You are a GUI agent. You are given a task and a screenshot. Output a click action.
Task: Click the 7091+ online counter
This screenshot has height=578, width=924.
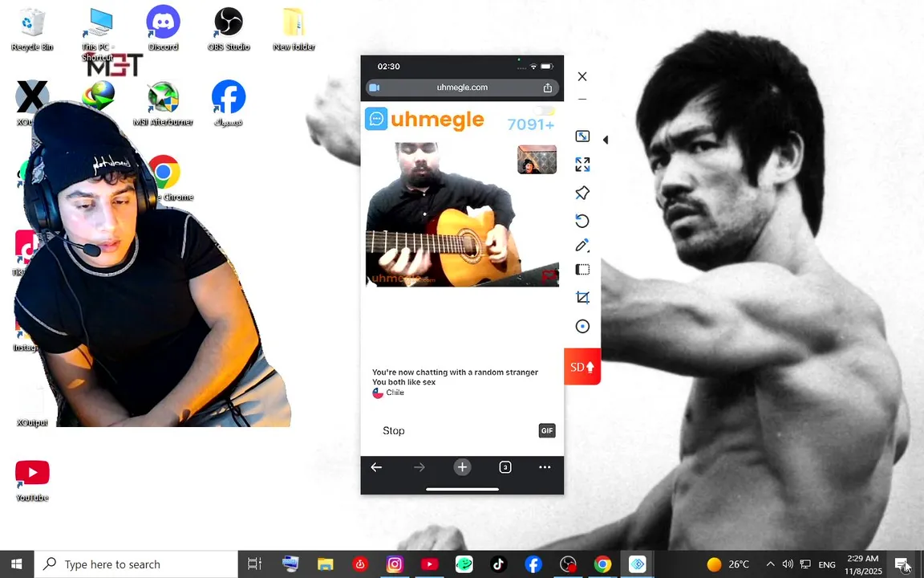(530, 124)
